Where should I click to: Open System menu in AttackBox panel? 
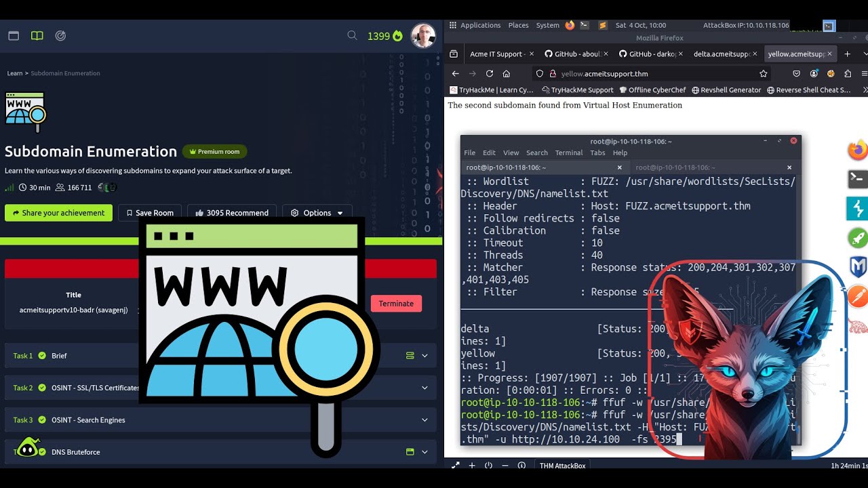point(547,25)
